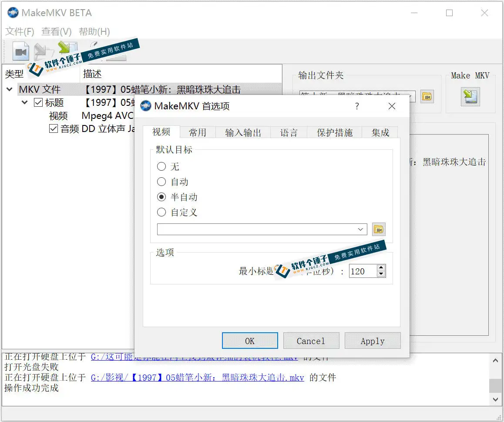Browse for output folder using folder icon
504x422 pixels.
point(427,97)
